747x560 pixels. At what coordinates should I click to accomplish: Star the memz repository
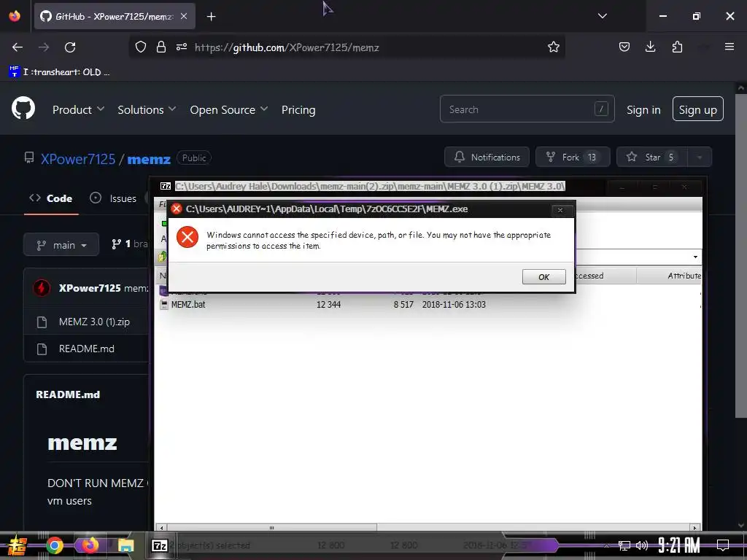pos(651,157)
